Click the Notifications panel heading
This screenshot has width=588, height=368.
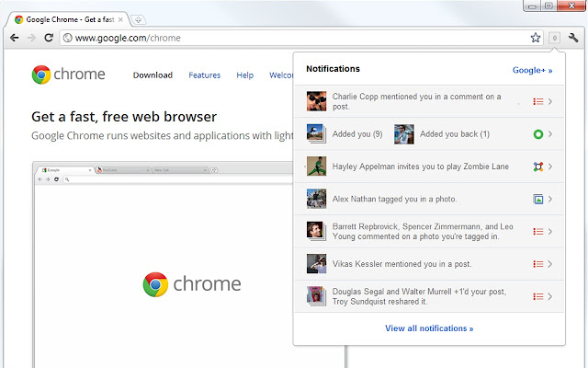click(x=333, y=69)
